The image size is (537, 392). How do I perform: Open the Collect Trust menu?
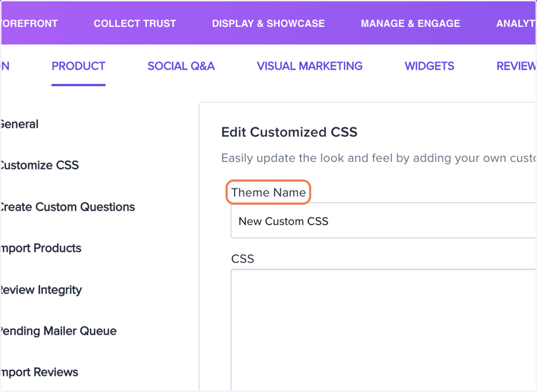[135, 24]
